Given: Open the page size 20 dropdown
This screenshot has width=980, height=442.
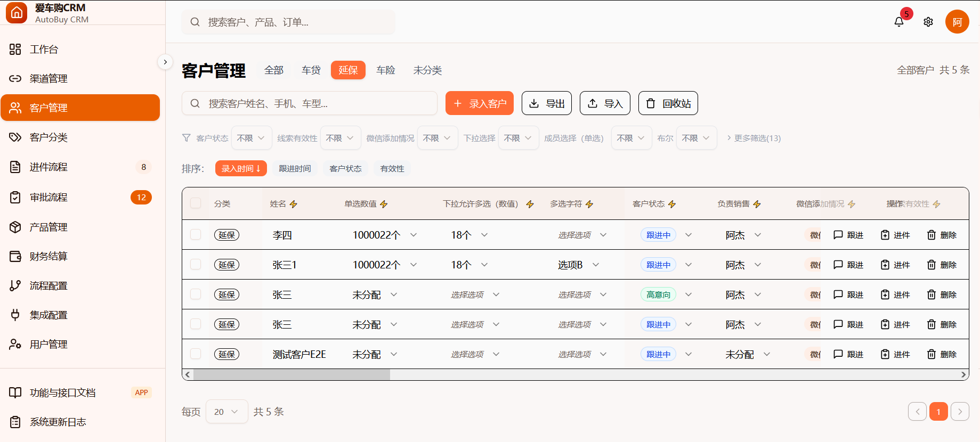Looking at the screenshot, I should click(226, 412).
